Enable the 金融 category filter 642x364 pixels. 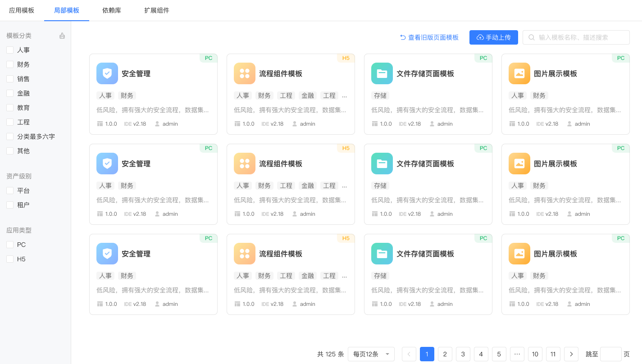click(x=10, y=93)
